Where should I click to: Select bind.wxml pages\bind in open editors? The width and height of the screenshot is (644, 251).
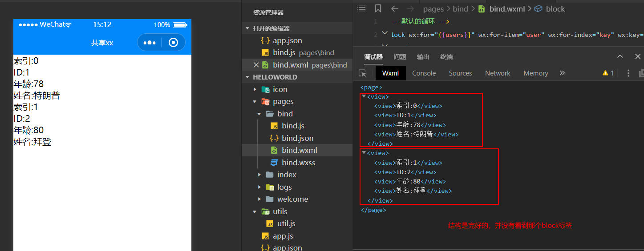297,65
